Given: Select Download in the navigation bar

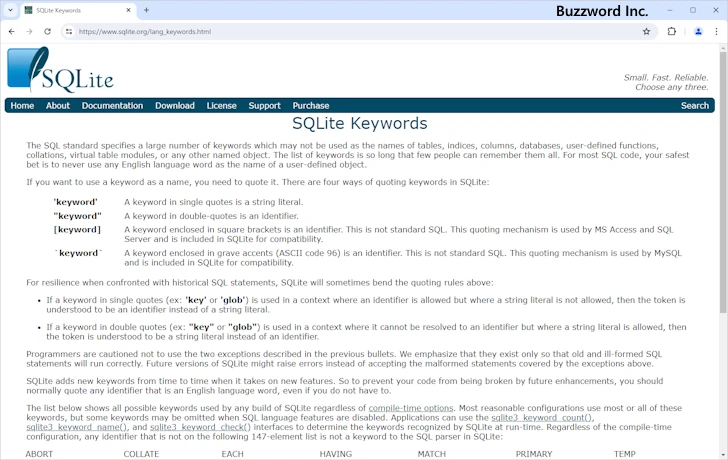Looking at the screenshot, I should [x=175, y=105].
